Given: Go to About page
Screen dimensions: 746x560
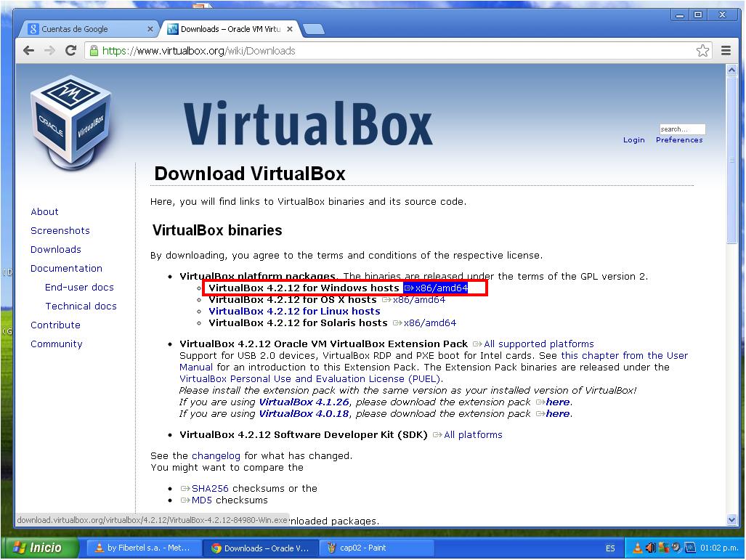Looking at the screenshot, I should pyautogui.click(x=44, y=211).
